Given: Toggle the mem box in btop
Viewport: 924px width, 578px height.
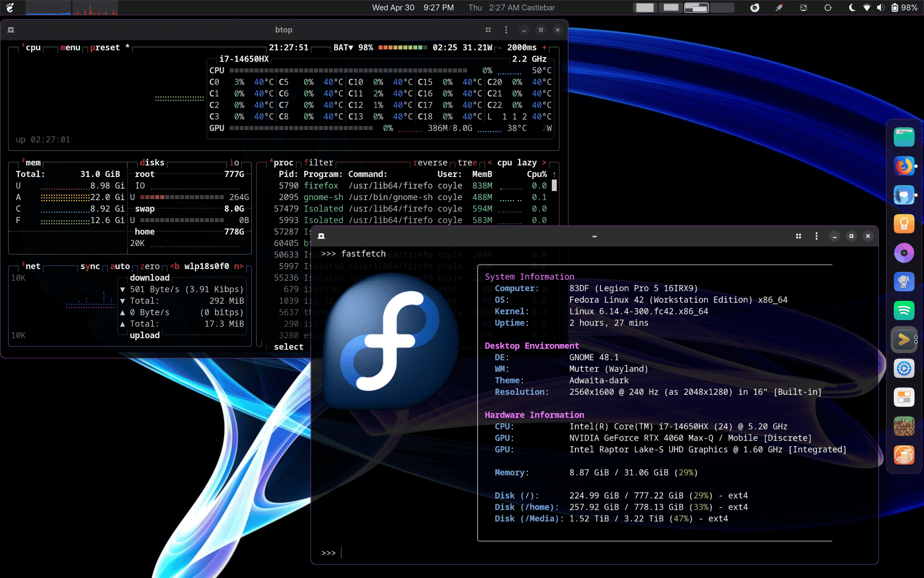Looking at the screenshot, I should point(31,163).
